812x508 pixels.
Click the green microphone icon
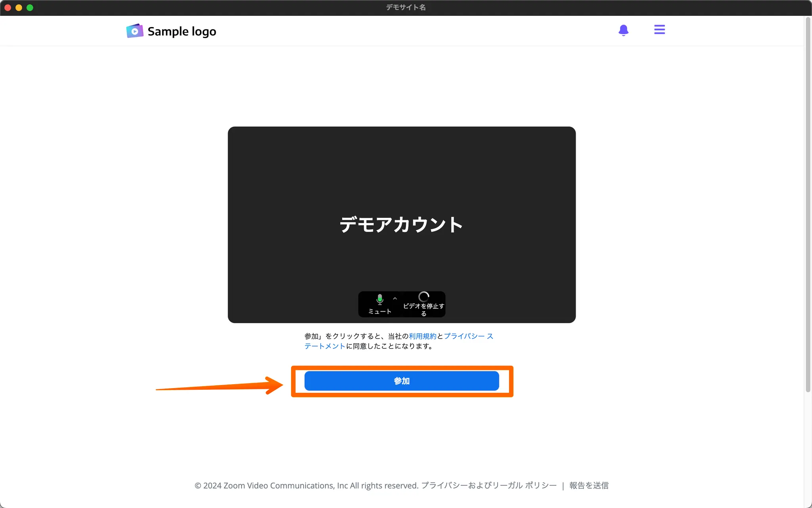[379, 299]
